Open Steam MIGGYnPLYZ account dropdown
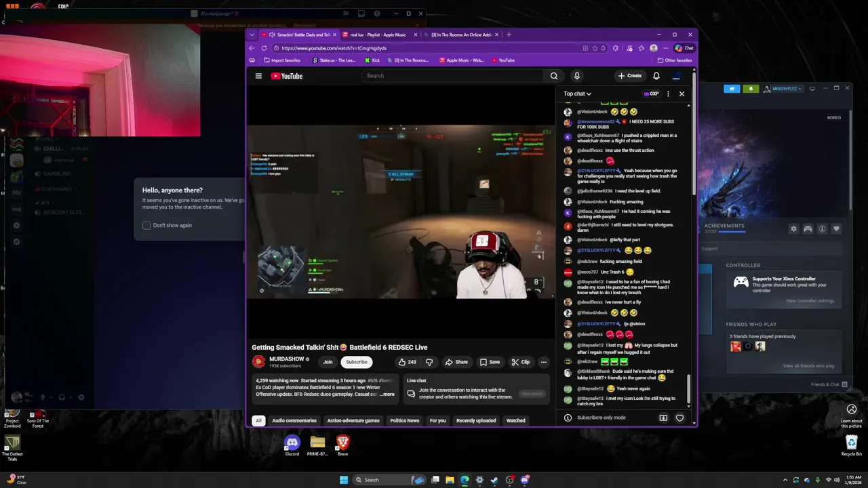 coord(783,89)
